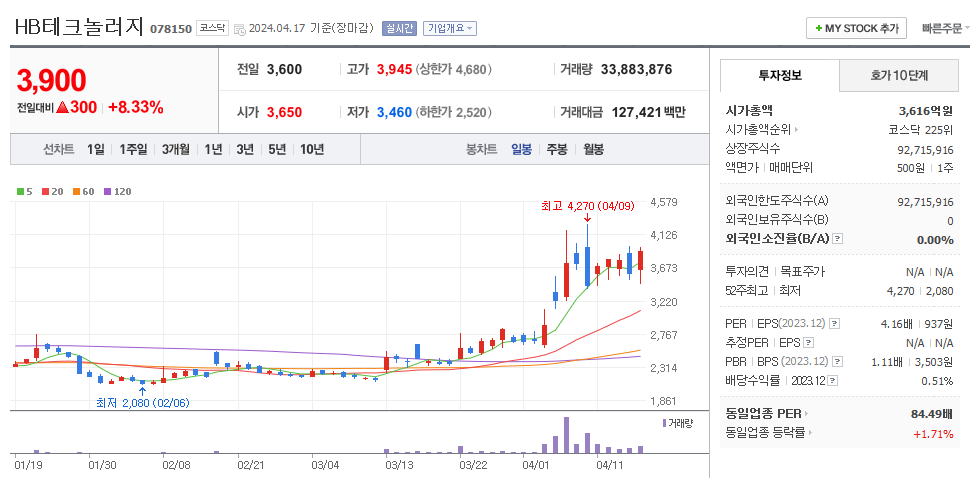976x478 pixels.
Task: Click the 상장주식수 value 92,715,916
Action: (924, 149)
